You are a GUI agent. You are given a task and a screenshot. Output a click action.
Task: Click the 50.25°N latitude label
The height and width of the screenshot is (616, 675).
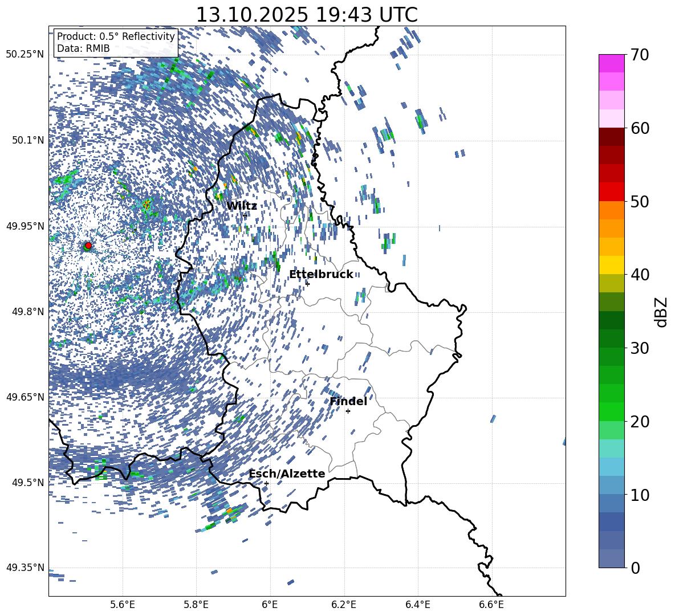(25, 55)
